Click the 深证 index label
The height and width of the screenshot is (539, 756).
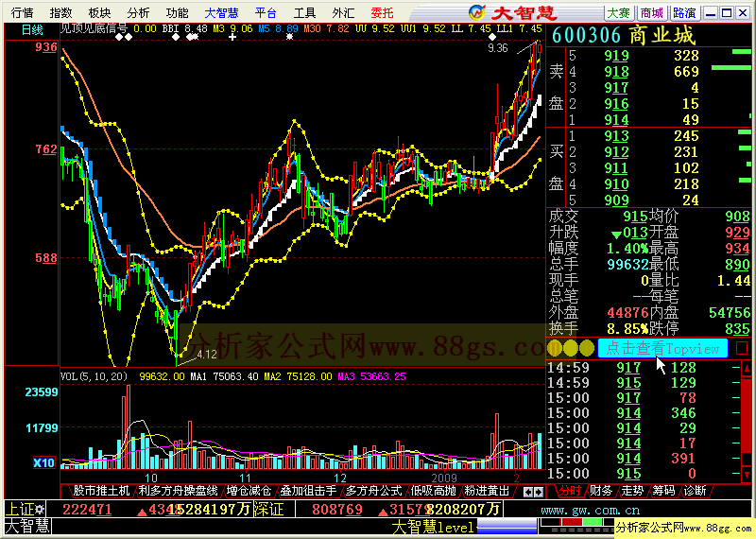pos(267,509)
